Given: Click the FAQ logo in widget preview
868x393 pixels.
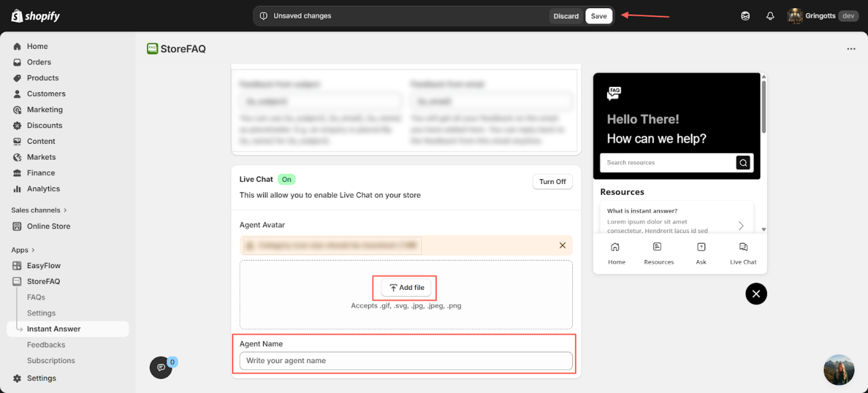Looking at the screenshot, I should tap(614, 93).
